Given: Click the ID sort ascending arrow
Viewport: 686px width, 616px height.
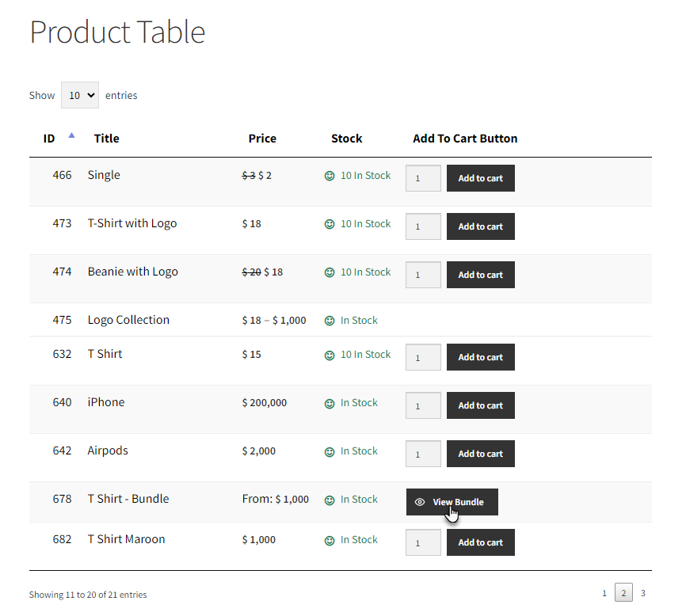Looking at the screenshot, I should point(72,135).
